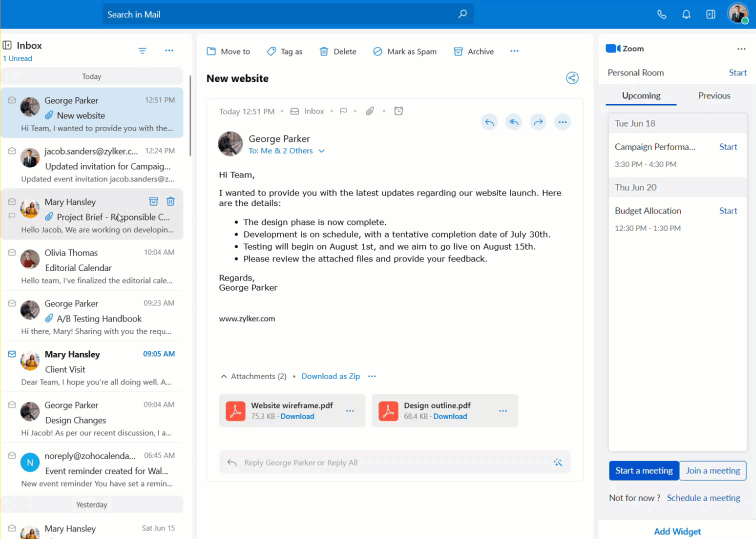The height and width of the screenshot is (539, 756).
Task: Click the Join a meeting button
Action: click(x=713, y=470)
